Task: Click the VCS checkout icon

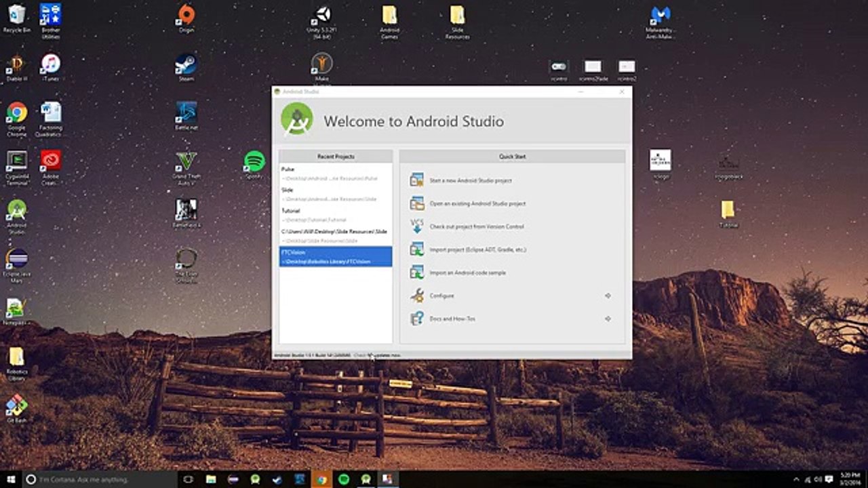Action: point(417,226)
